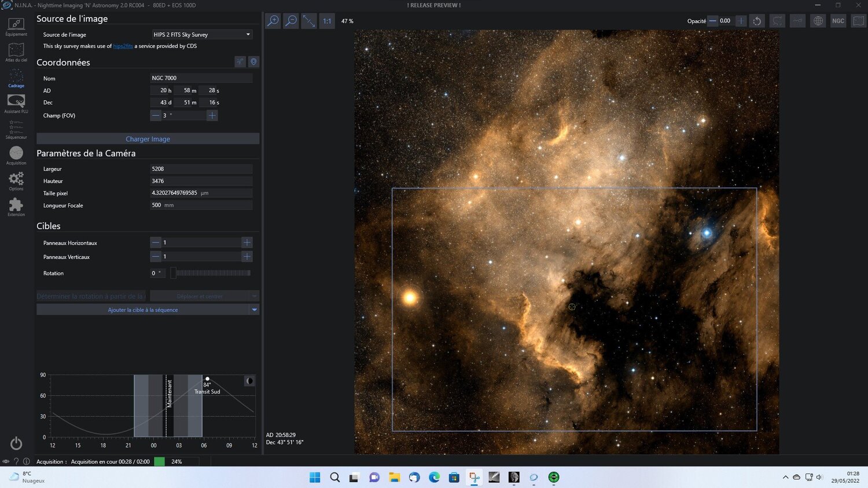Open the Équipement tab in sidebar

(16, 26)
